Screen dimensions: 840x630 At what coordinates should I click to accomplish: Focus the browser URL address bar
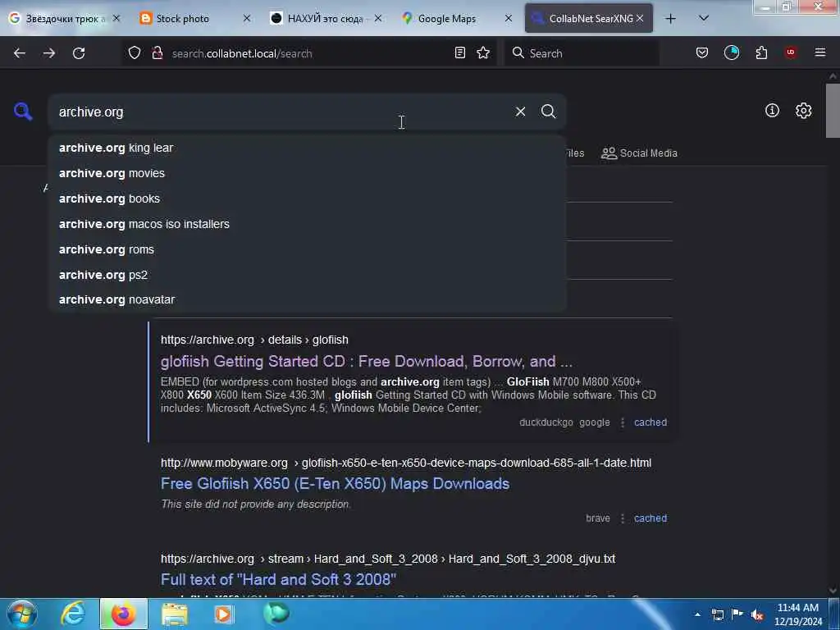(308, 53)
